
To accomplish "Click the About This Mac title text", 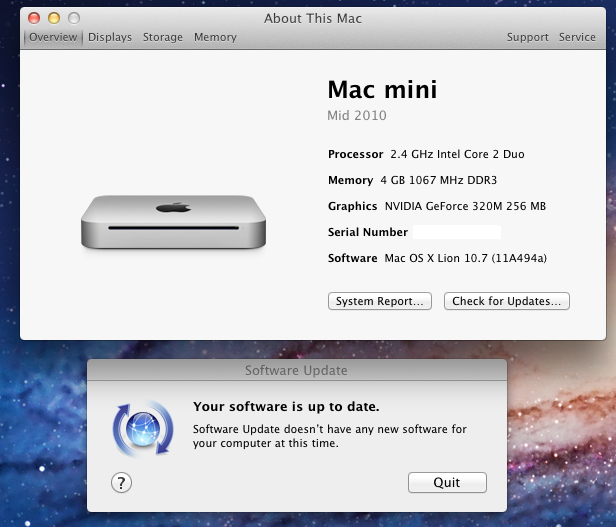I will point(313,18).
